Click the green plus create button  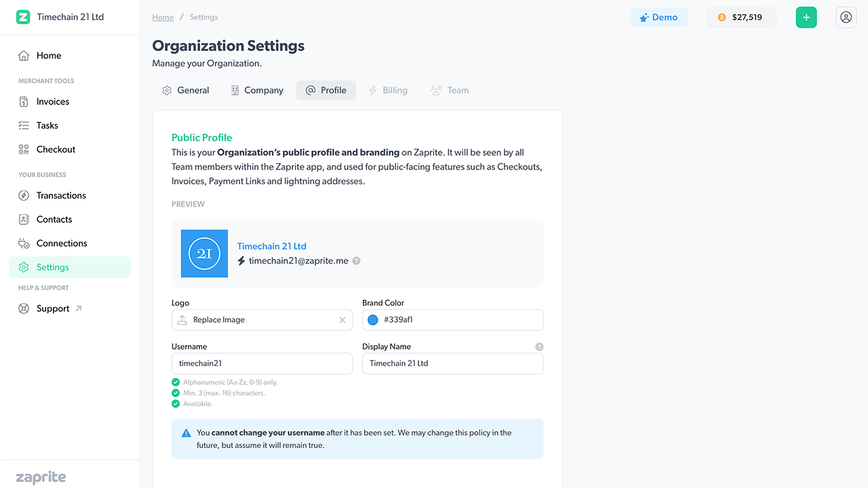pyautogui.click(x=806, y=18)
